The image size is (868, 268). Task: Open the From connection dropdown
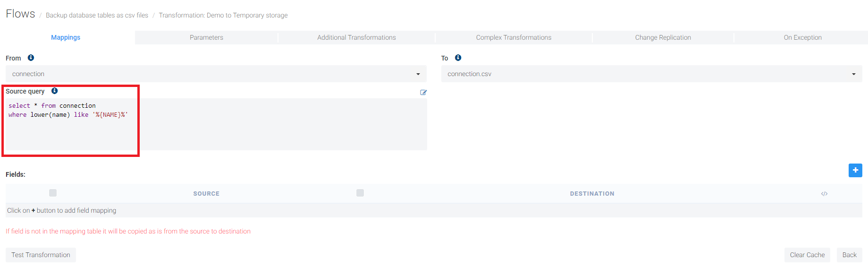tap(216, 74)
